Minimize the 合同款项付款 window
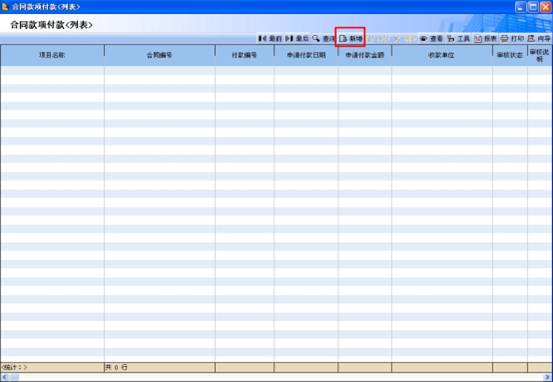The height and width of the screenshot is (382, 553). [x=521, y=7]
